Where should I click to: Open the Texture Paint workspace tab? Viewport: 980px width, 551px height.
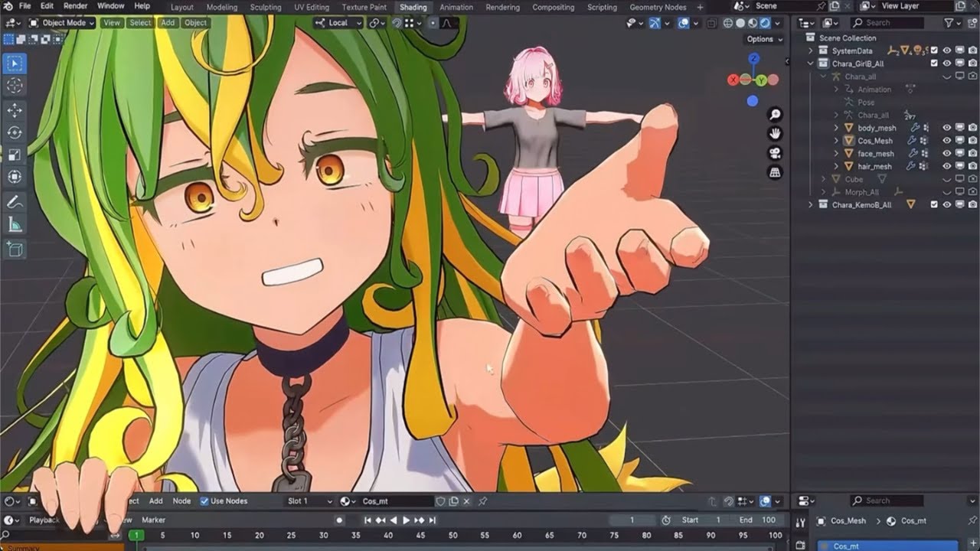click(x=364, y=7)
